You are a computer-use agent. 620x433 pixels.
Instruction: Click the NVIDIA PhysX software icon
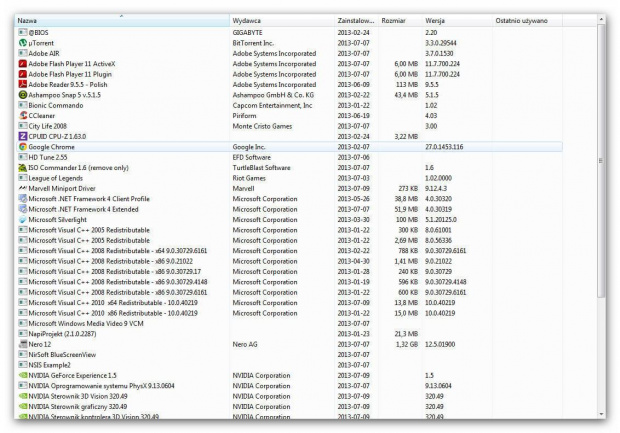coord(23,386)
